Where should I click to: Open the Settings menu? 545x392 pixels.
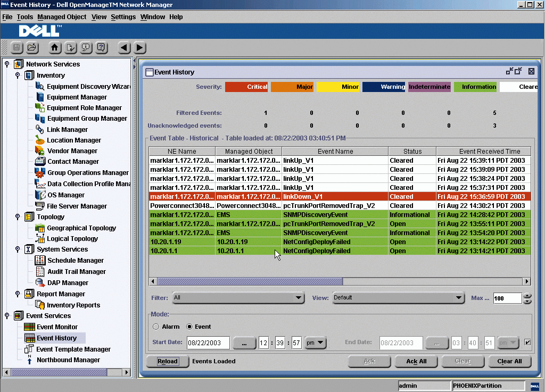click(123, 16)
